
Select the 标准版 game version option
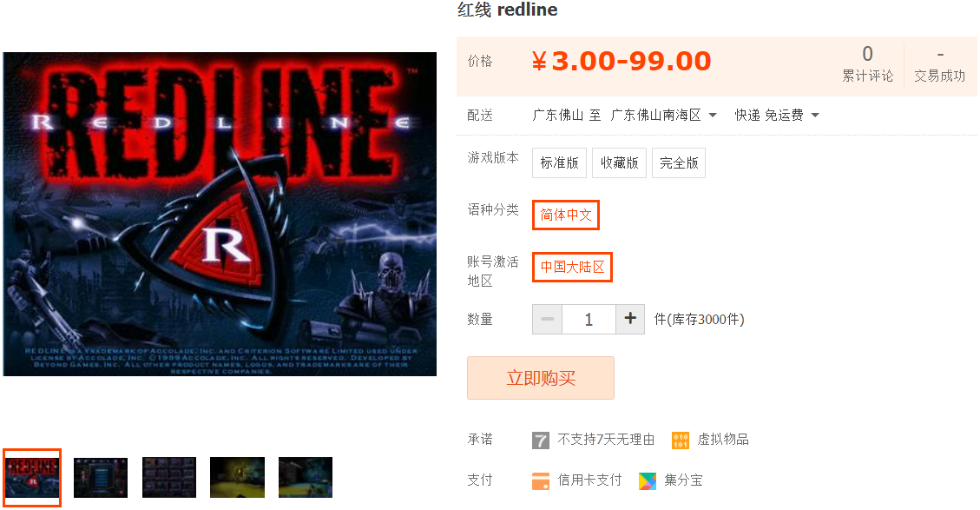click(x=559, y=162)
